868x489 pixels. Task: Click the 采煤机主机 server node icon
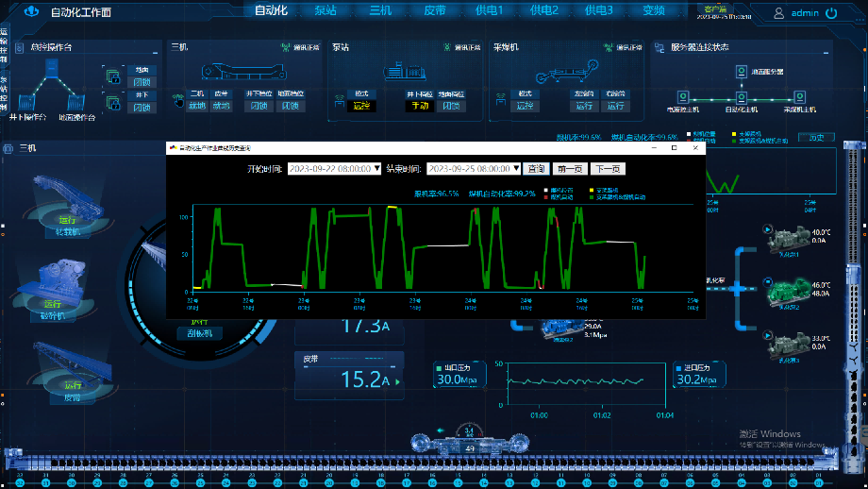[x=798, y=97]
